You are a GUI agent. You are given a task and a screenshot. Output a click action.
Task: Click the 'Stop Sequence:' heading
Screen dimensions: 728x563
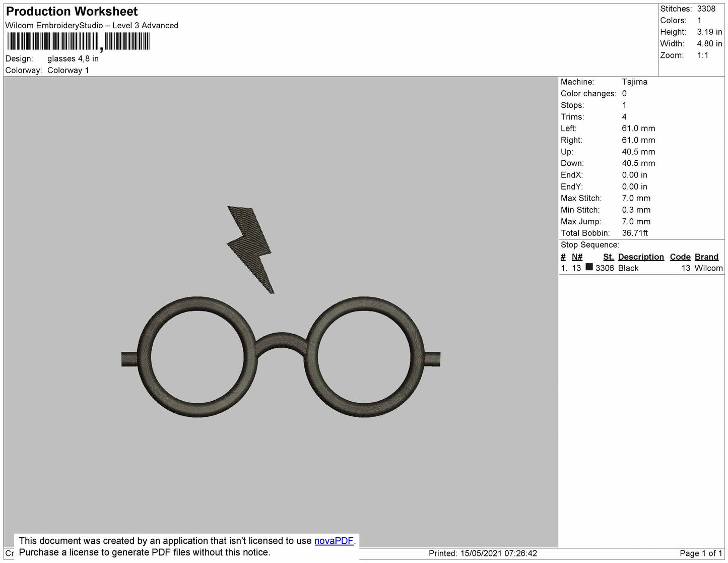coord(590,244)
